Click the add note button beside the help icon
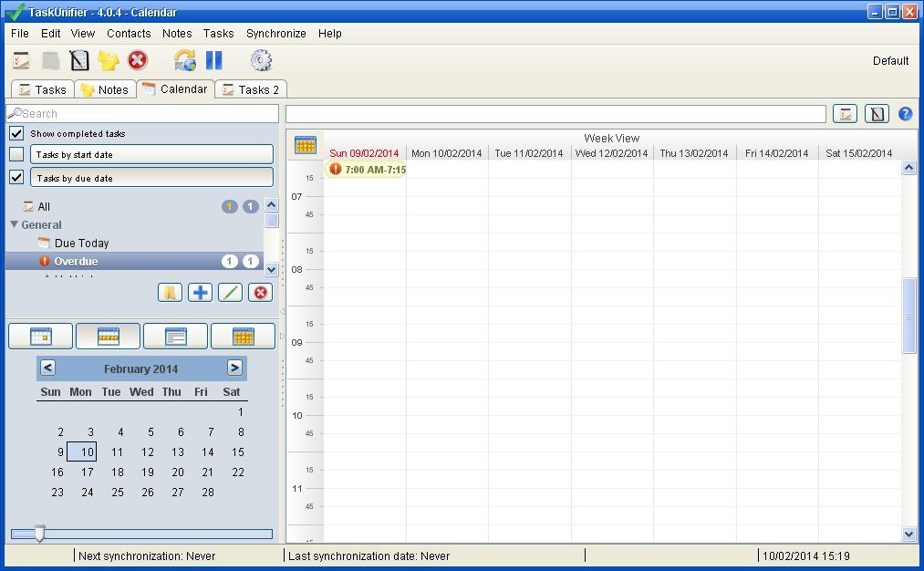Screen dimensions: 924x571 (877, 114)
